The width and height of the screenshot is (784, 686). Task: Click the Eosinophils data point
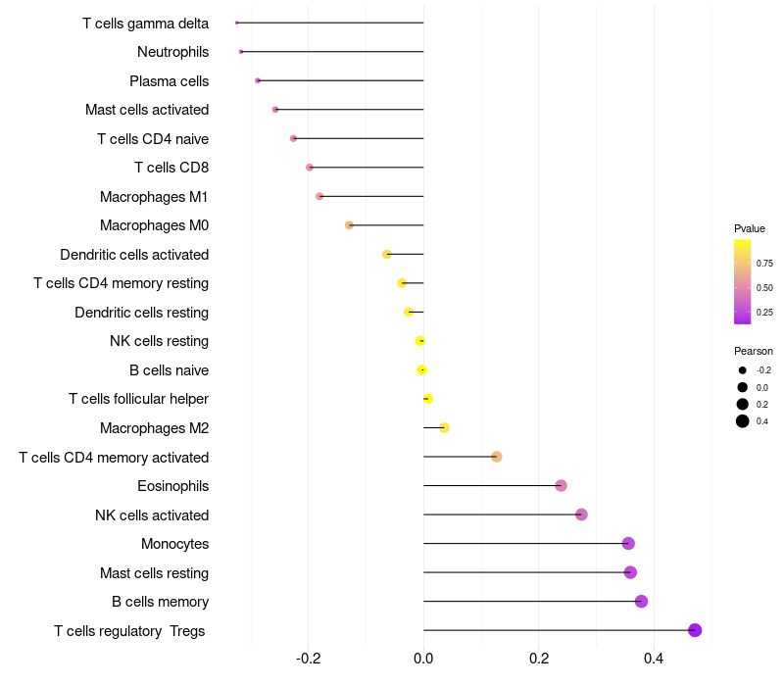tap(561, 485)
